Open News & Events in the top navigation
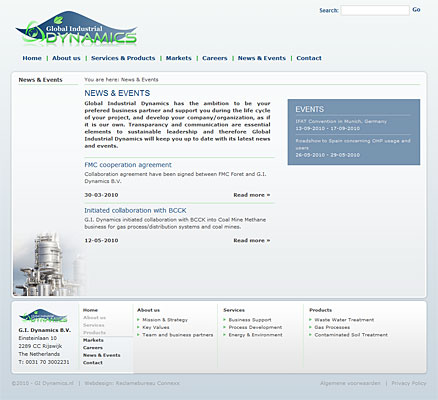This screenshot has width=438, height=400. pyautogui.click(x=262, y=58)
